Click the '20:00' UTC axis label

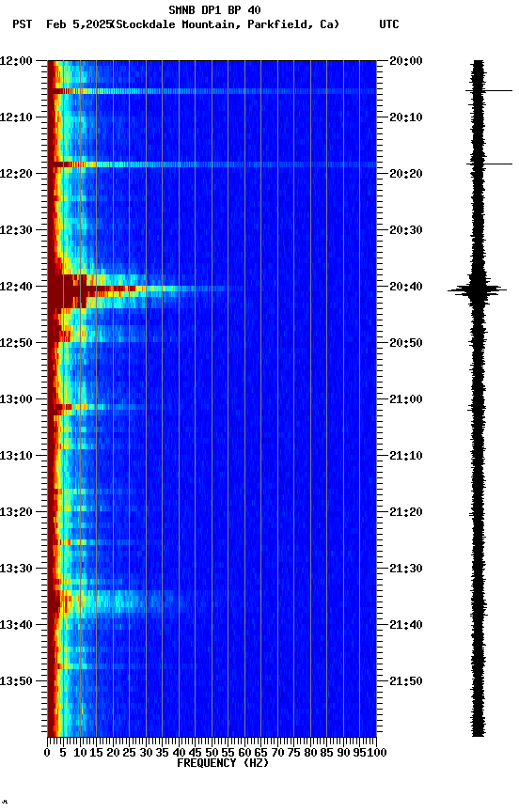click(x=406, y=61)
